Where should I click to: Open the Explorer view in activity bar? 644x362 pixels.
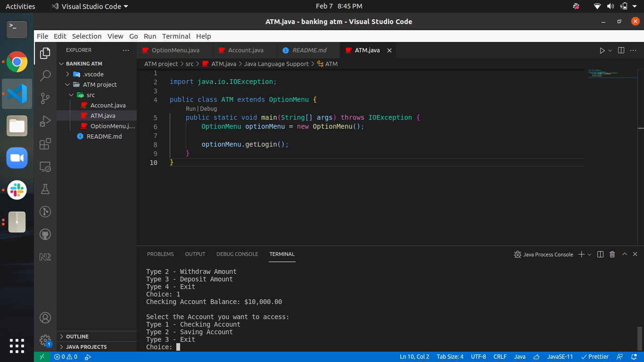[45, 53]
